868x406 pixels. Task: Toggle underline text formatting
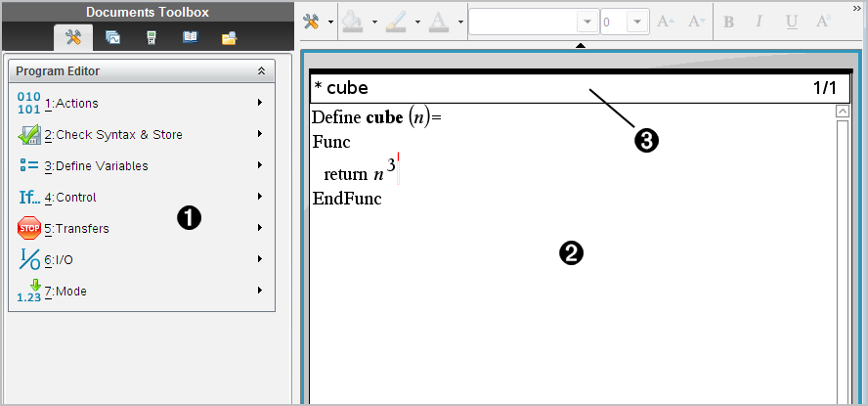click(791, 22)
